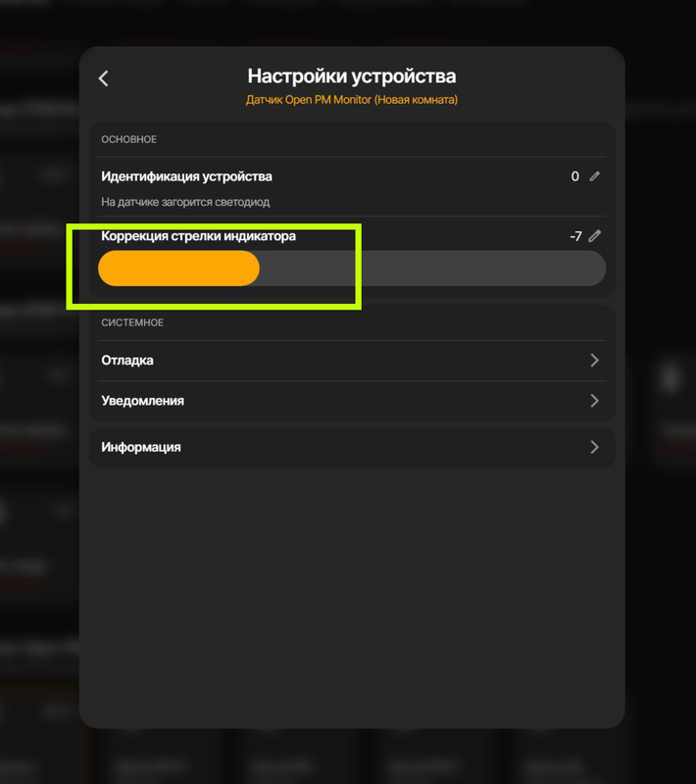
Task: Click the orange filled part of slider
Action: click(x=179, y=269)
